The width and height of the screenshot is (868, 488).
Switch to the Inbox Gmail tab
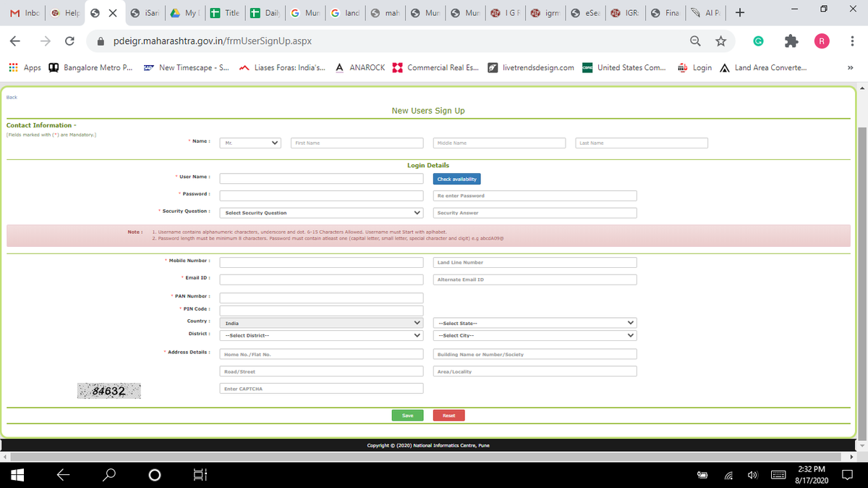click(25, 13)
